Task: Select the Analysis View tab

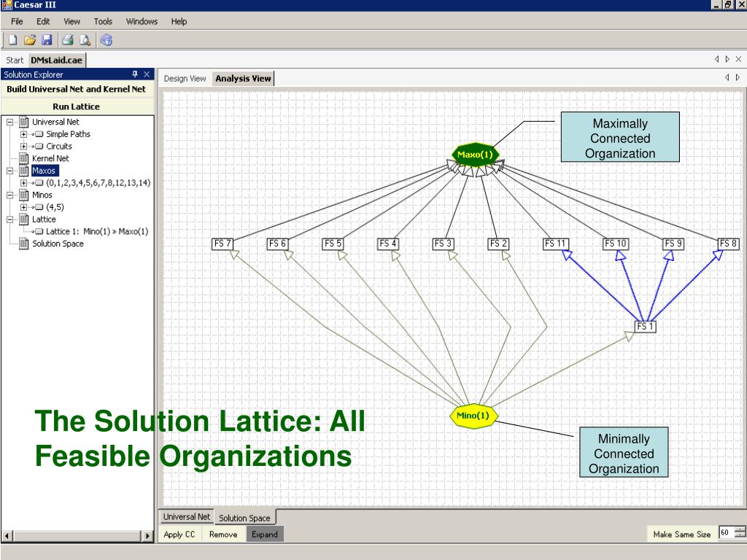Action: [x=243, y=79]
